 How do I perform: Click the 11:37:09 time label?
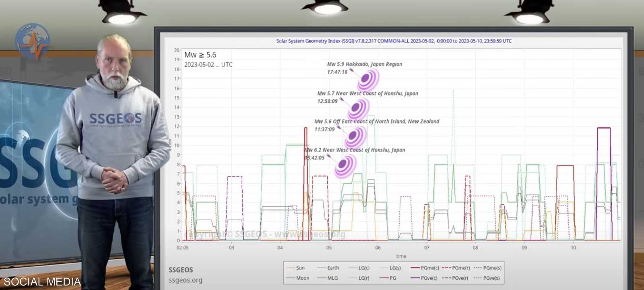coord(324,129)
